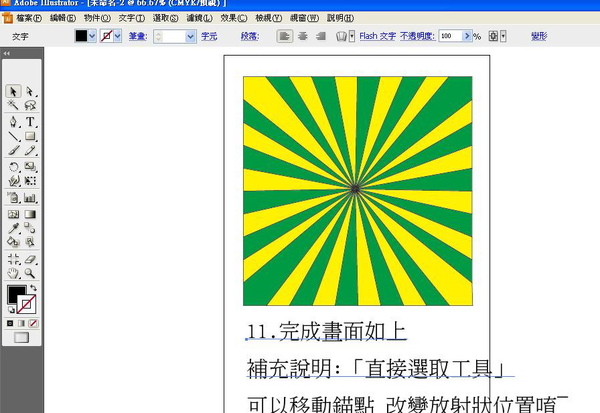Enable center paragraph alignment
This screenshot has height=413, width=600.
[303, 36]
